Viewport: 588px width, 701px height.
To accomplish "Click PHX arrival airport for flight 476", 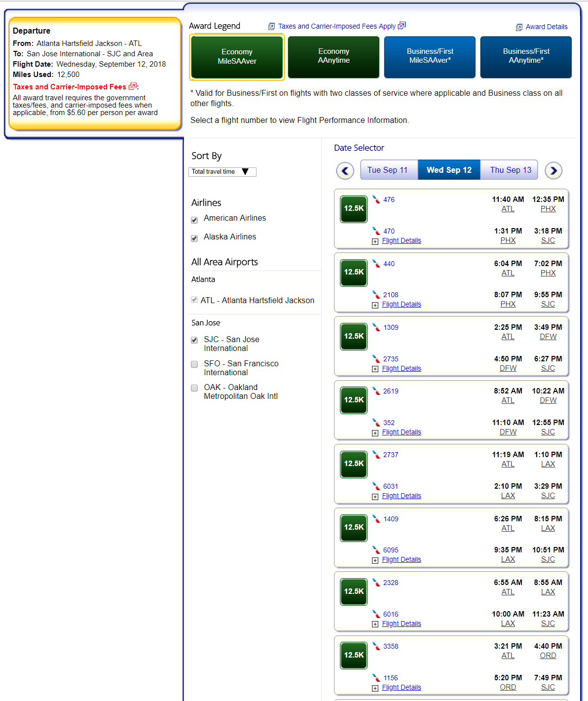I will coord(548,209).
